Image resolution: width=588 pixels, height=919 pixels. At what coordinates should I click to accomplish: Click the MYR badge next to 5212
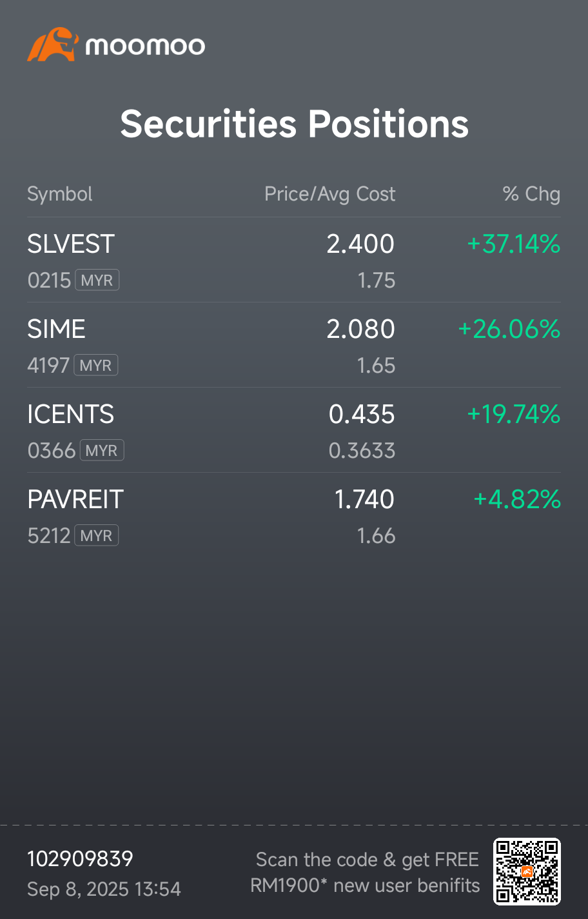(x=97, y=536)
